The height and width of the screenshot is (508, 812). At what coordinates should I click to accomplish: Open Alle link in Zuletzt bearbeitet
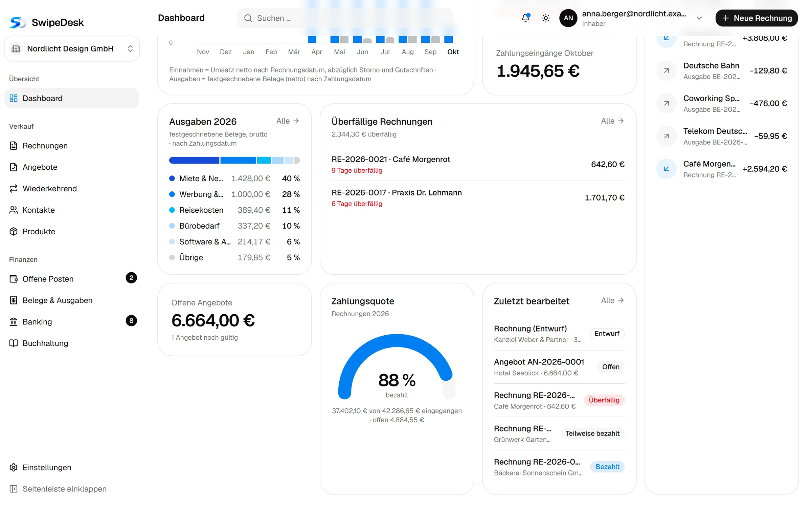pyautogui.click(x=612, y=300)
